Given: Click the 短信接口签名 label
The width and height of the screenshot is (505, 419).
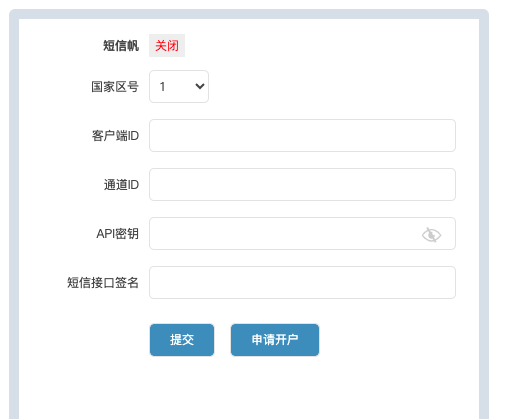Looking at the screenshot, I should click(103, 283).
